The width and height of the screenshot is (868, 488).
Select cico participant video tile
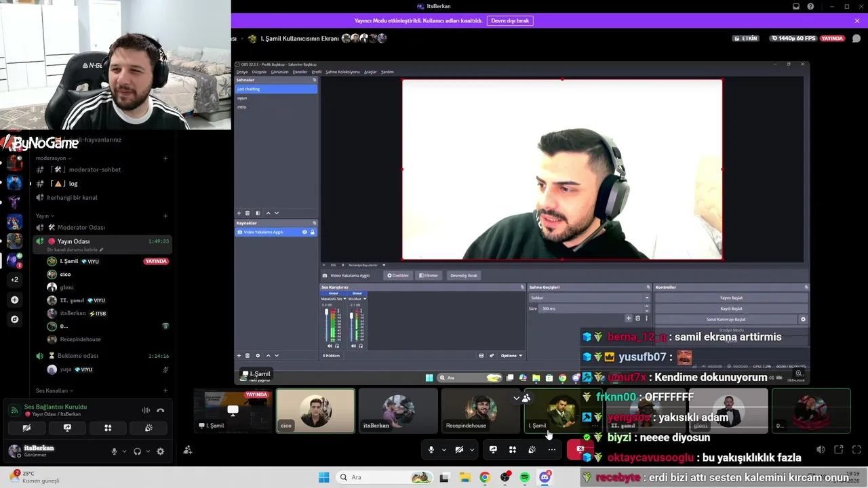[x=315, y=411]
